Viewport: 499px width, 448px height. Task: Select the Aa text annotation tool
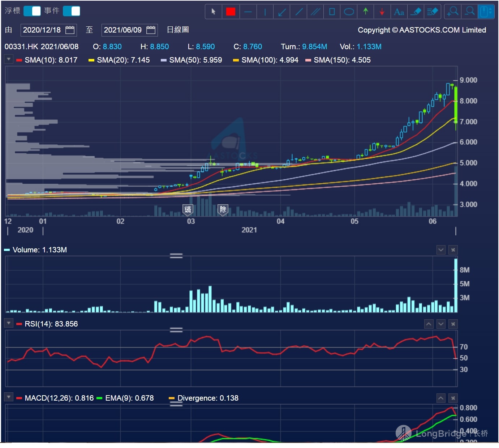tap(399, 12)
